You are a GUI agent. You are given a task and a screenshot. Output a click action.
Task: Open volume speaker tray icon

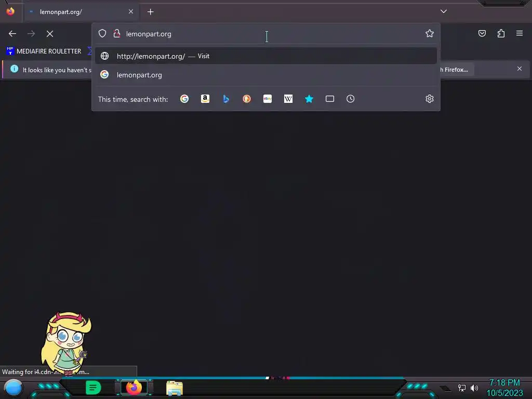[x=474, y=388]
